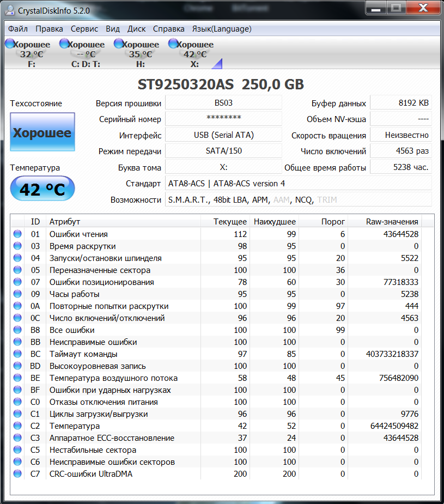Click status orb for attribute 0A

coord(17,306)
